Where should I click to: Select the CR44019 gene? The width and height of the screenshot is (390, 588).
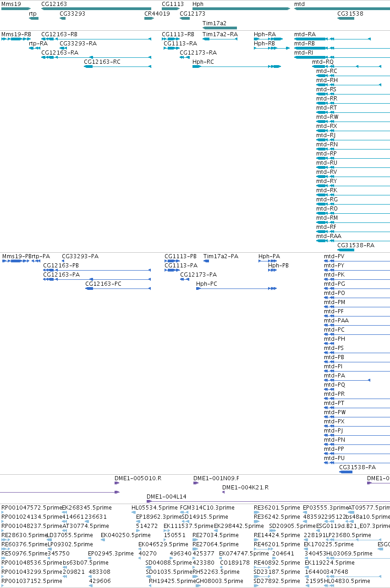pyautogui.click(x=149, y=18)
